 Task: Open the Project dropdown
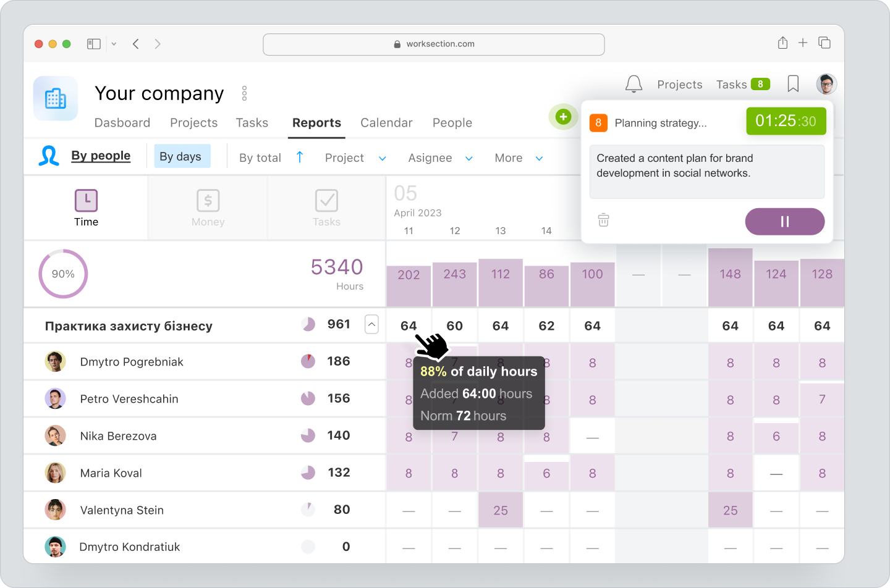[x=355, y=157]
